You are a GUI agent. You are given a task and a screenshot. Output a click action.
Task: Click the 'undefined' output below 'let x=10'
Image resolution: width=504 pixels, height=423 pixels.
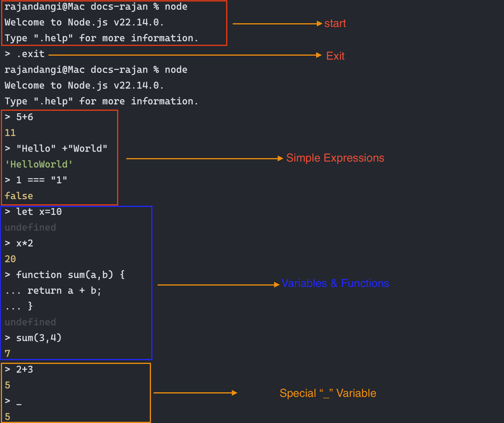click(30, 228)
